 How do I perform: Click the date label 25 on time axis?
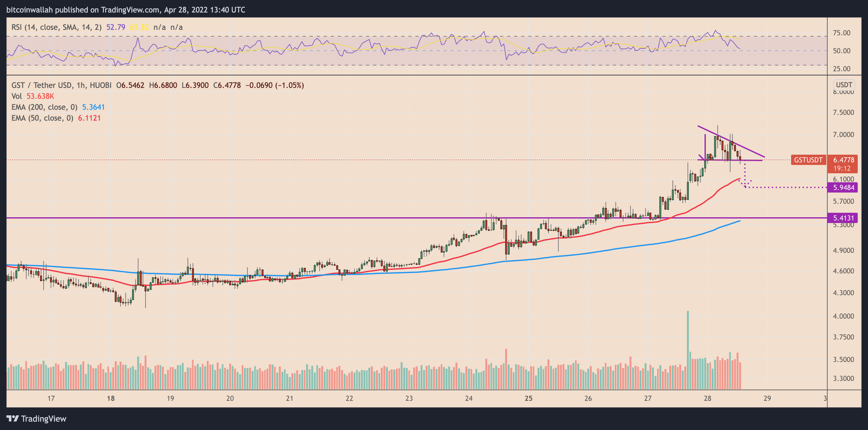click(x=528, y=398)
